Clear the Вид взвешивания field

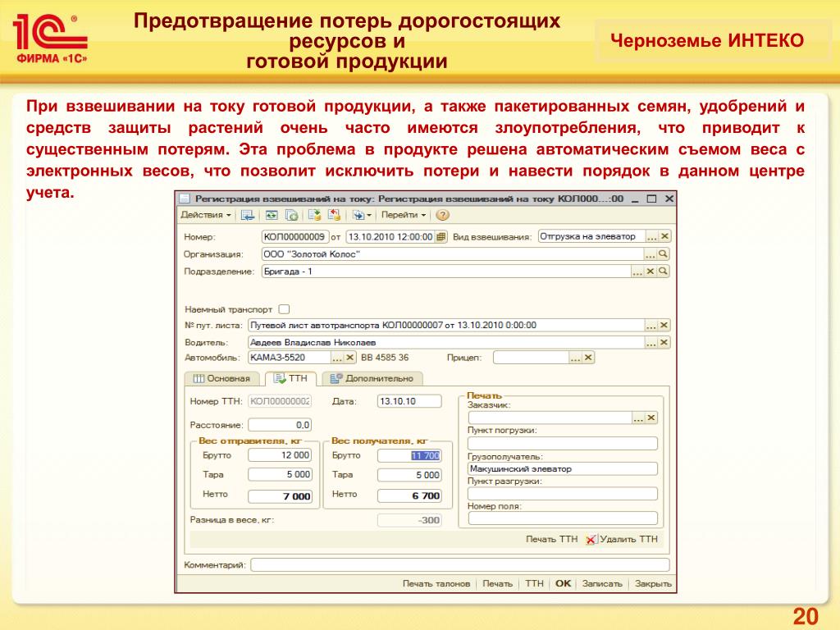point(664,237)
